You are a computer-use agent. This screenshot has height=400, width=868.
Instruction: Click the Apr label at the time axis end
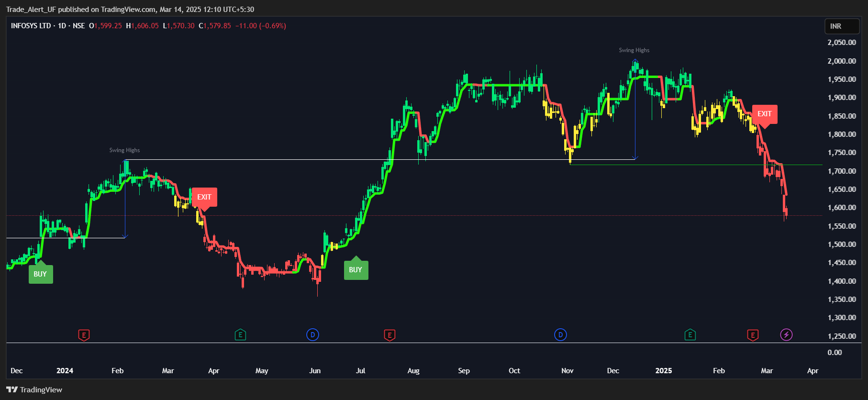(x=812, y=371)
